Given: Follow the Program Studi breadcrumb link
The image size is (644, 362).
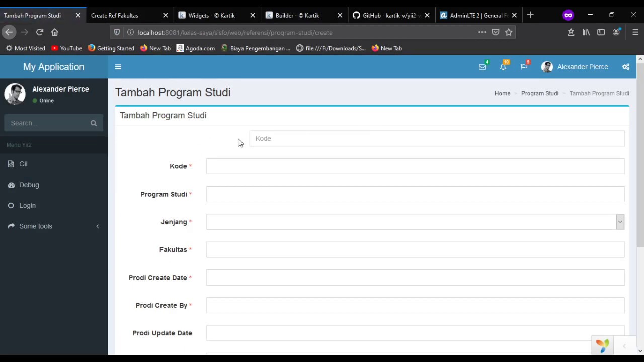Looking at the screenshot, I should [x=540, y=93].
